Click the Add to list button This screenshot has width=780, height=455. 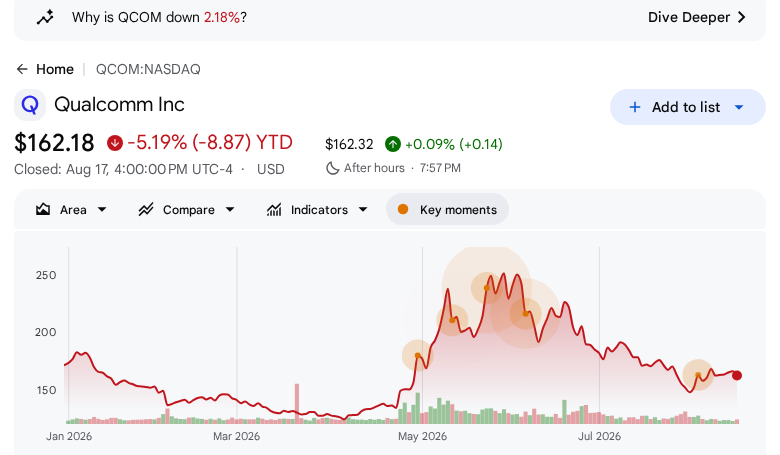coord(687,107)
